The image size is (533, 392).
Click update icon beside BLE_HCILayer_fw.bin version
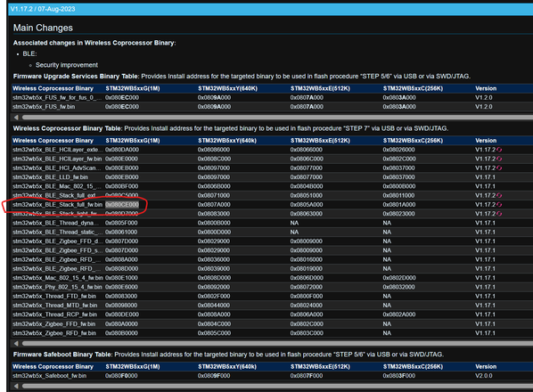499,159
